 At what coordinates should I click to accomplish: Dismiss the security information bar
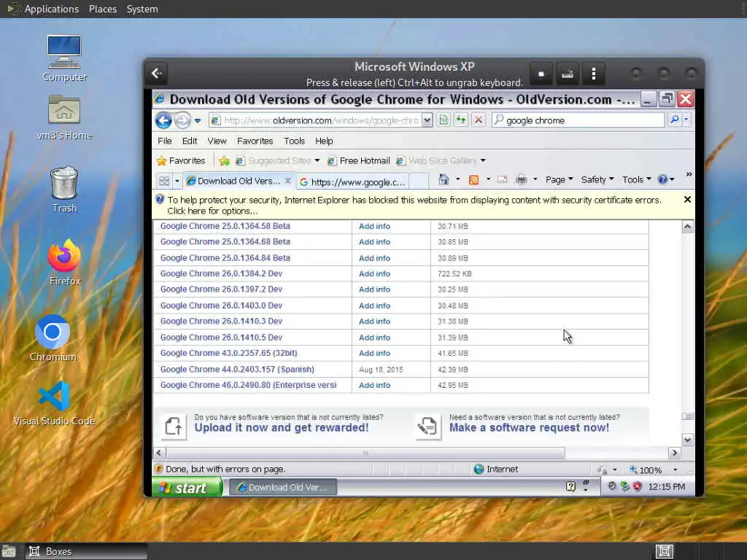[687, 200]
